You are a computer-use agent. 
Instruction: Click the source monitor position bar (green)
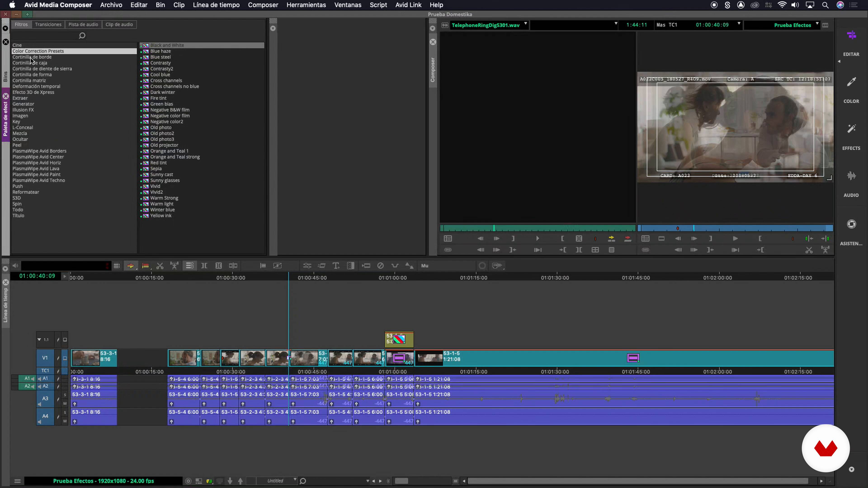[x=538, y=228]
